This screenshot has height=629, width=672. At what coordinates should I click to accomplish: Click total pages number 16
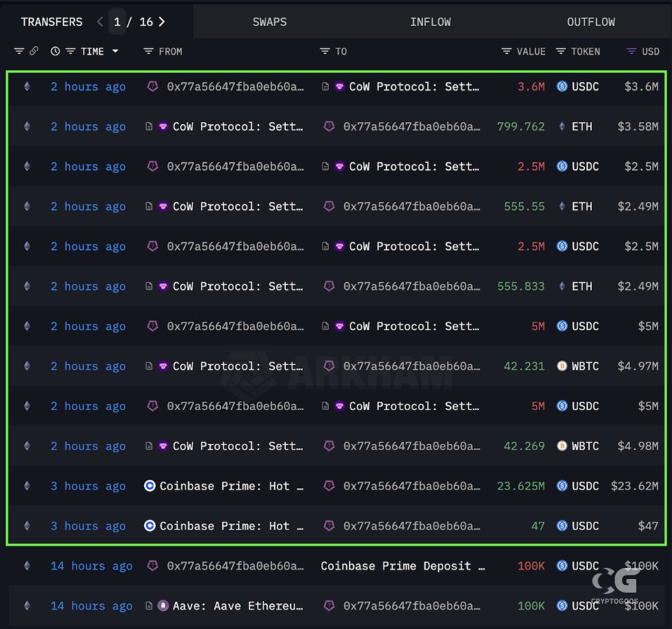pyautogui.click(x=146, y=22)
